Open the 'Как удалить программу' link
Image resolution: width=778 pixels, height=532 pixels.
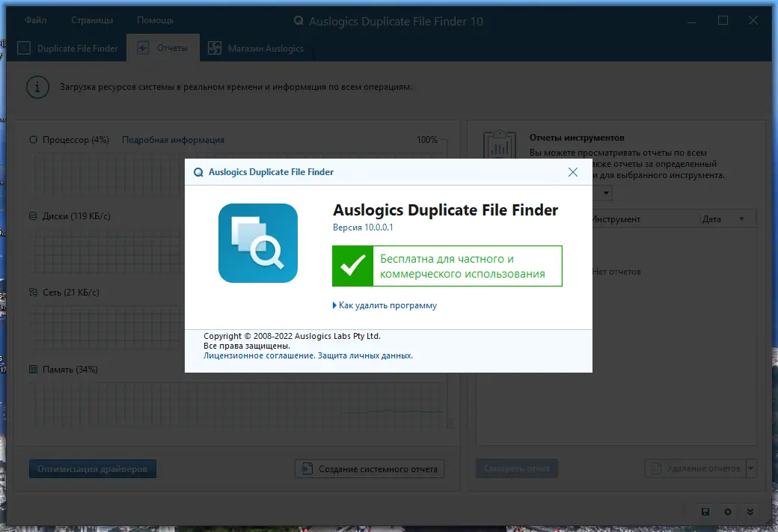[x=388, y=305]
